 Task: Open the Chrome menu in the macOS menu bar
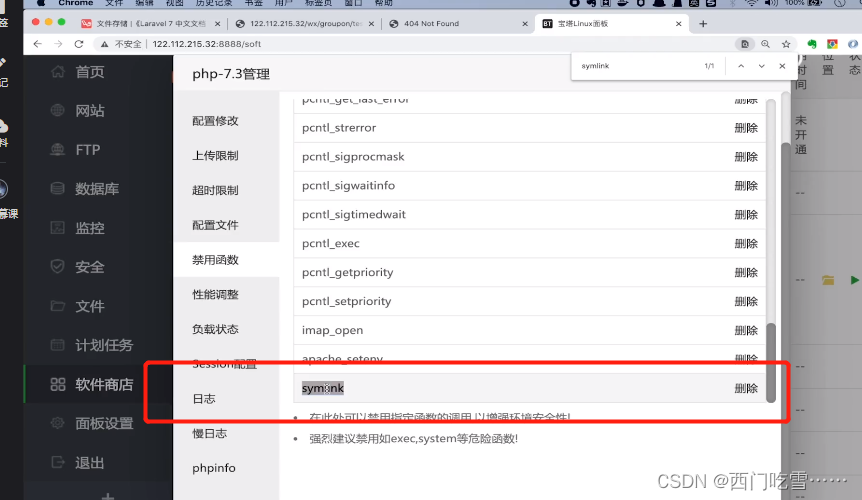[76, 3]
